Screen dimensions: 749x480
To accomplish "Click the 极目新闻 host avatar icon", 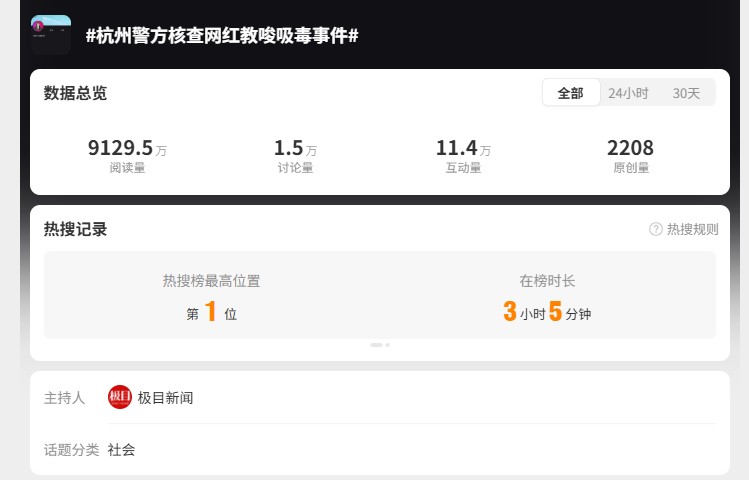I will point(120,397).
